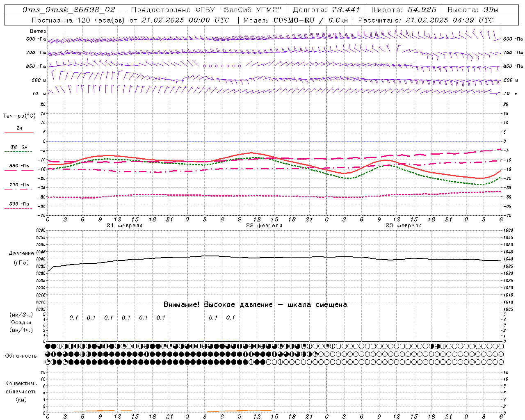Click the Модель COSMO-RU / 6.6км label

[x=295, y=20]
